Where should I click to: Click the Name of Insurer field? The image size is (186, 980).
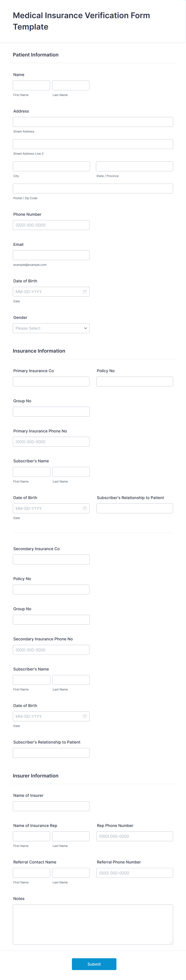(51, 806)
